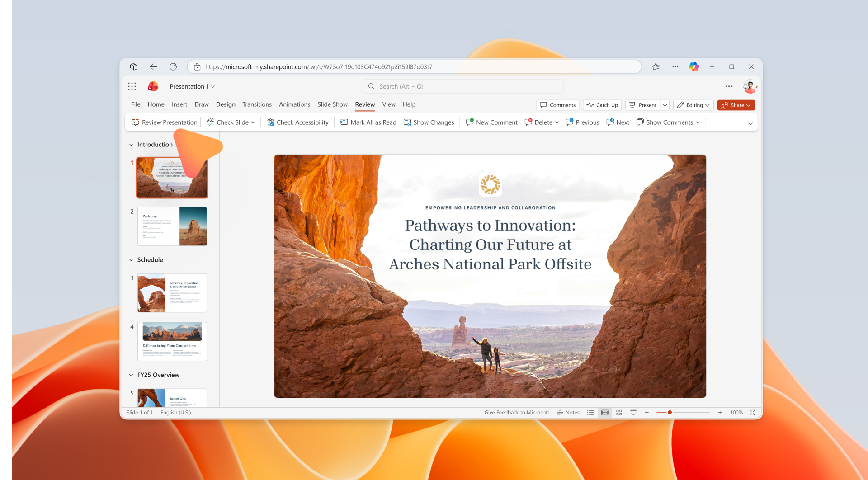Image resolution: width=868 pixels, height=480 pixels.
Task: Fit slide to window icon
Action: coord(752,413)
